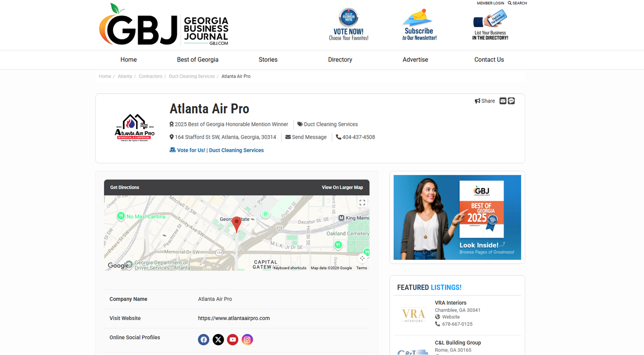The width and height of the screenshot is (644, 355).
Task: Open the Contact Us menu item
Action: point(489,60)
